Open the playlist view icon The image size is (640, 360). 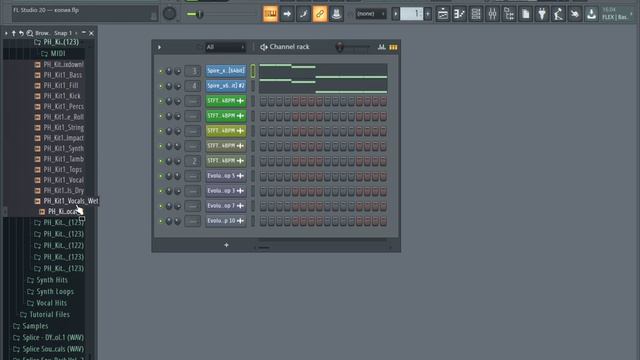click(x=443, y=14)
